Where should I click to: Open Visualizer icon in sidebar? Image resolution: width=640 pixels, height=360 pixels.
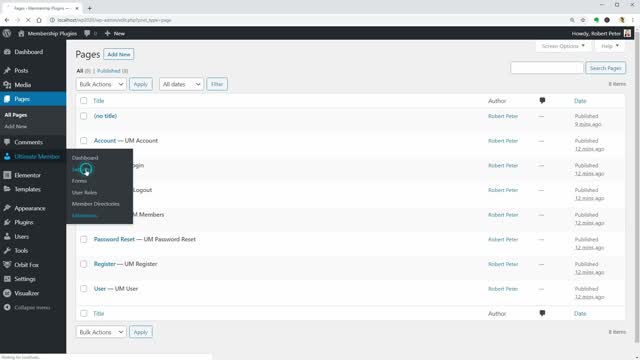click(x=7, y=293)
